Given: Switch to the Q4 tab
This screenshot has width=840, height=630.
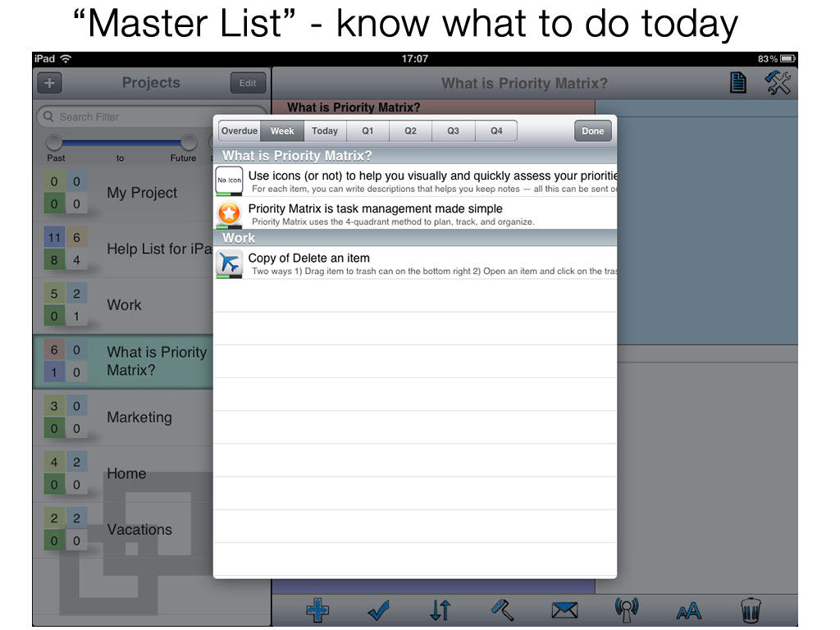Looking at the screenshot, I should (496, 130).
